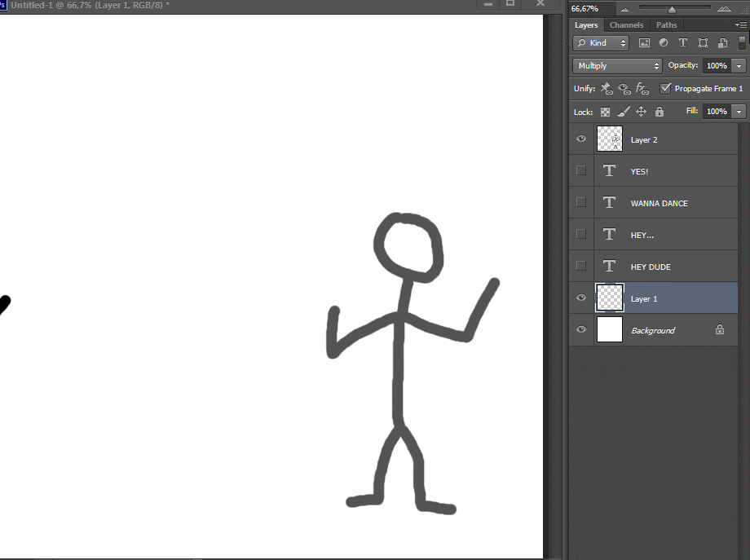Filter layers by pixel layers icon

(x=644, y=43)
